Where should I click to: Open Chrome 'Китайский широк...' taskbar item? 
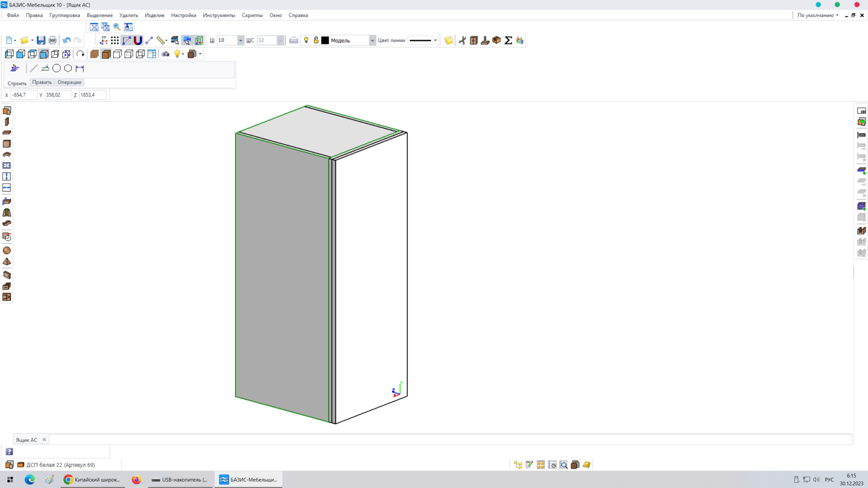(92, 479)
